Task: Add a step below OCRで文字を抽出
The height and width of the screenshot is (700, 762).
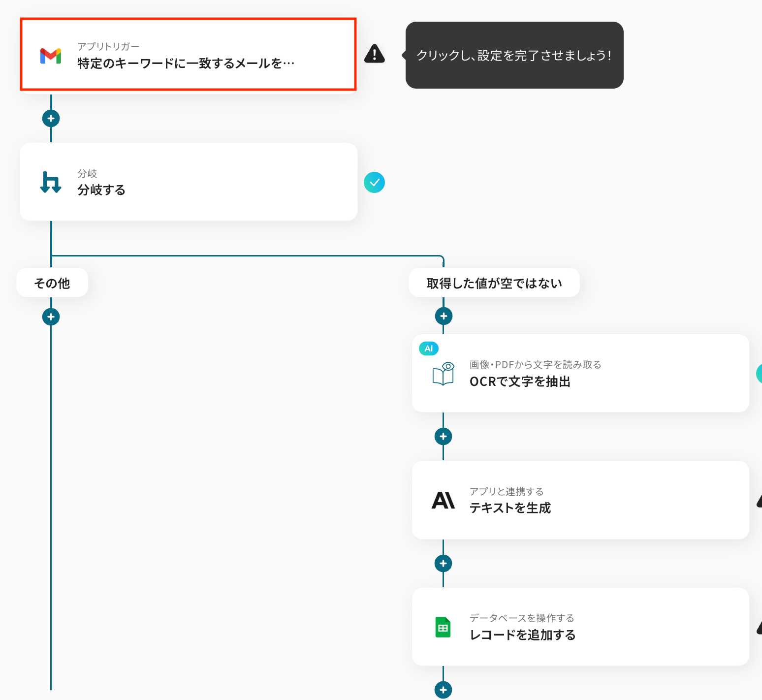Action: [444, 437]
